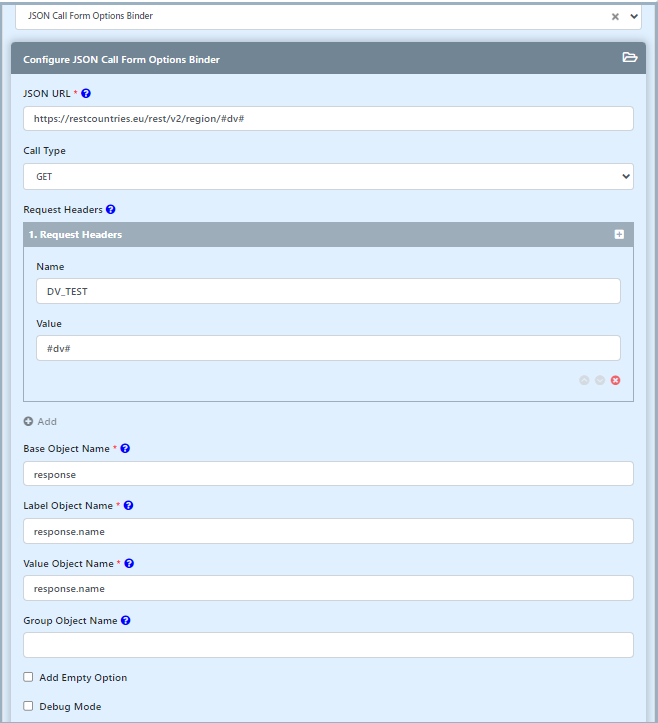Toggle the Debug Mode checkbox
Image resolution: width=658 pixels, height=723 pixels.
click(29, 706)
